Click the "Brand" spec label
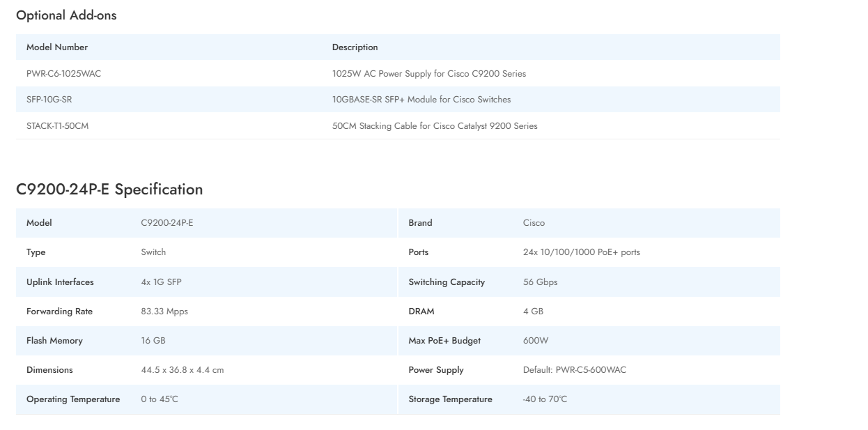 pyautogui.click(x=420, y=223)
